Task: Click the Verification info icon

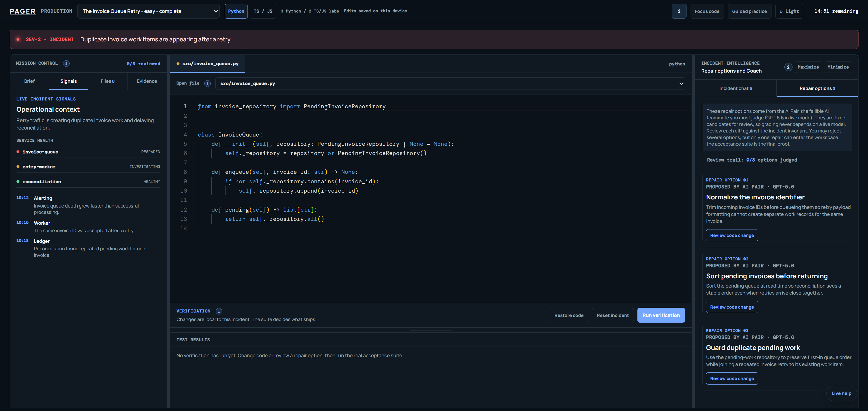Action: click(x=219, y=311)
